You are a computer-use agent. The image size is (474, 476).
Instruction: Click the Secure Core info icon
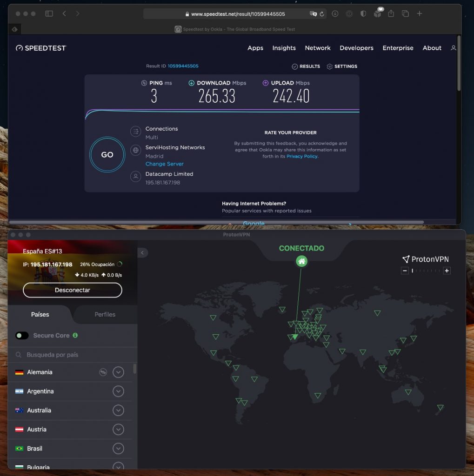(x=75, y=335)
